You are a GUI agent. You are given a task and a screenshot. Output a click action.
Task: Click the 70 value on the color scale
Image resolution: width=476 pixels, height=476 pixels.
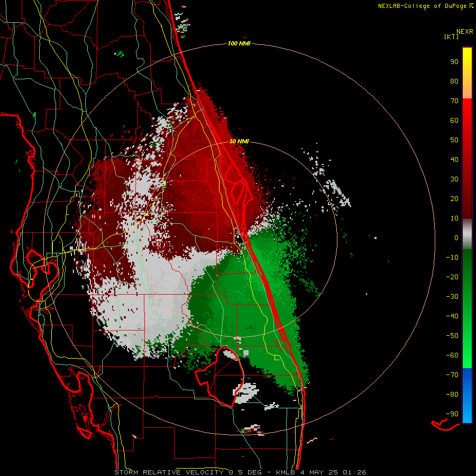click(454, 101)
